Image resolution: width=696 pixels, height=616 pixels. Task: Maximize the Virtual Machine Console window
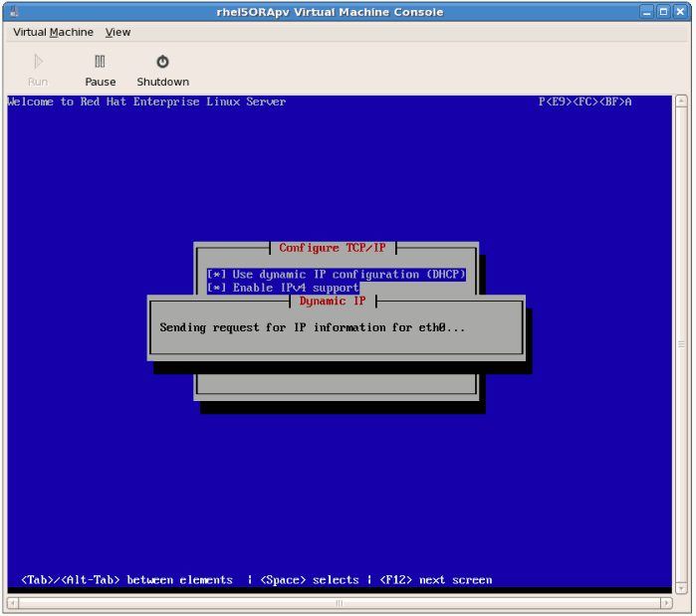(663, 12)
